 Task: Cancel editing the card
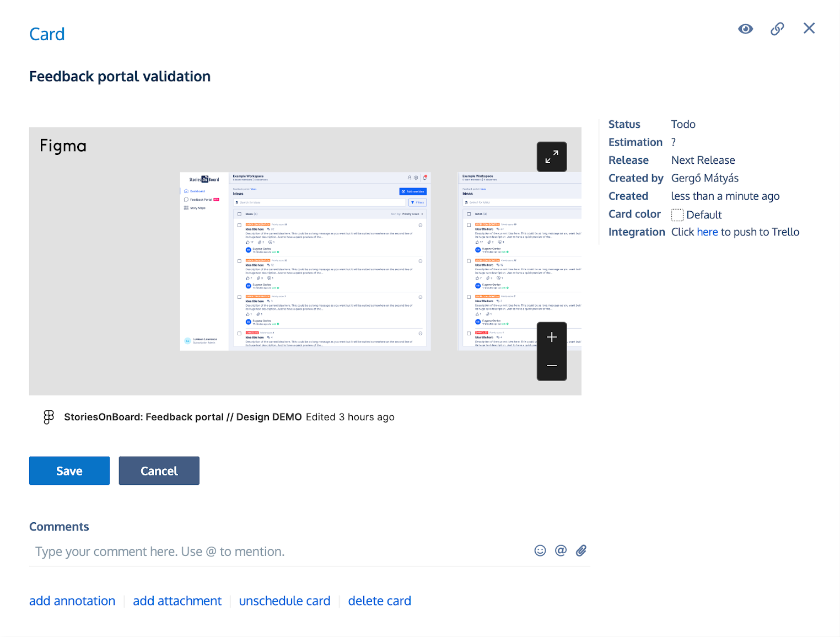(159, 470)
